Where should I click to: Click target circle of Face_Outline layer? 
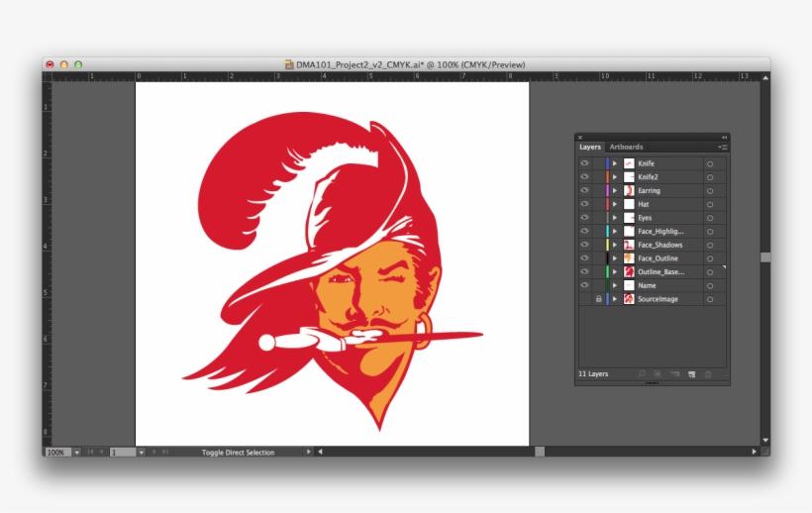pos(710,258)
